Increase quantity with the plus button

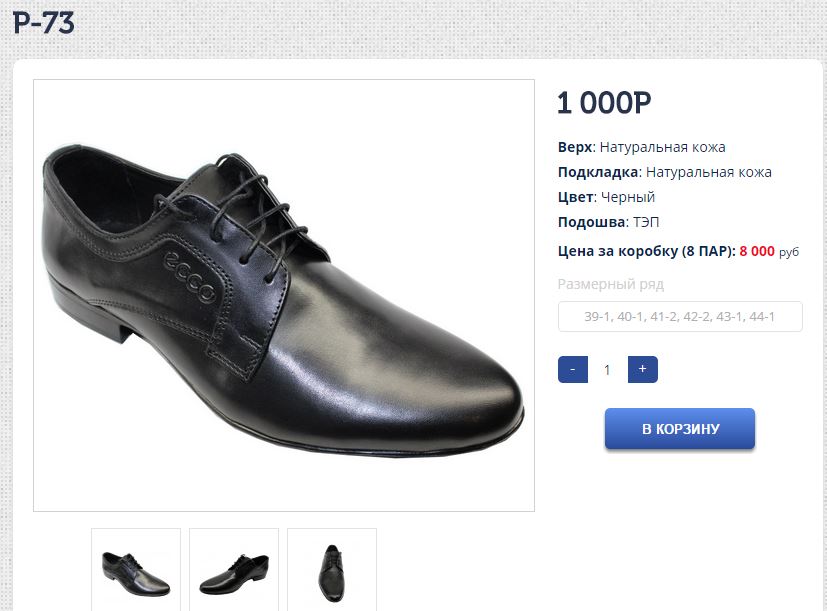[x=642, y=370]
